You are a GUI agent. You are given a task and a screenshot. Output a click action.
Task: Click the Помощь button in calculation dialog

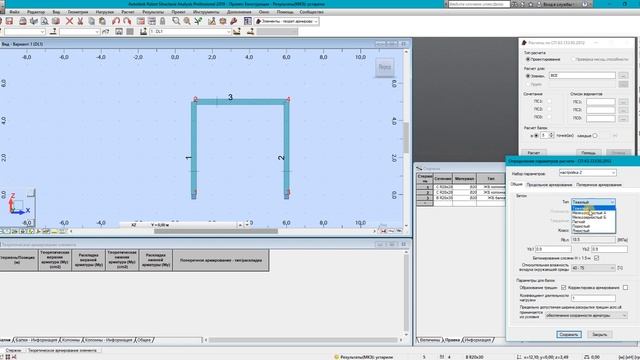coord(589,153)
